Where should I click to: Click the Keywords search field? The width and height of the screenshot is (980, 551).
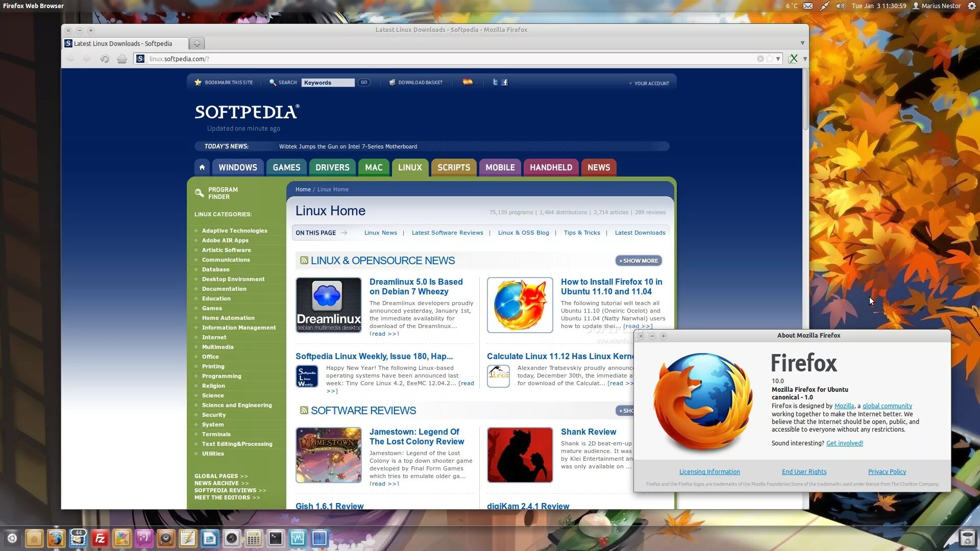328,83
